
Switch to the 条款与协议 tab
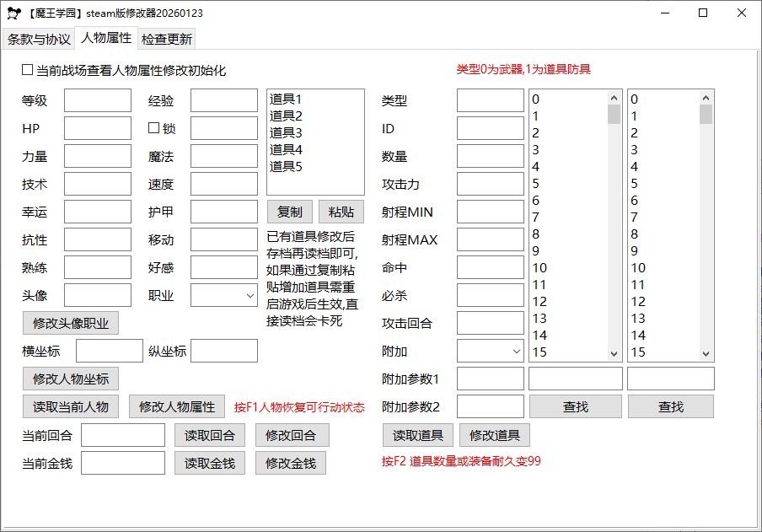[x=39, y=39]
